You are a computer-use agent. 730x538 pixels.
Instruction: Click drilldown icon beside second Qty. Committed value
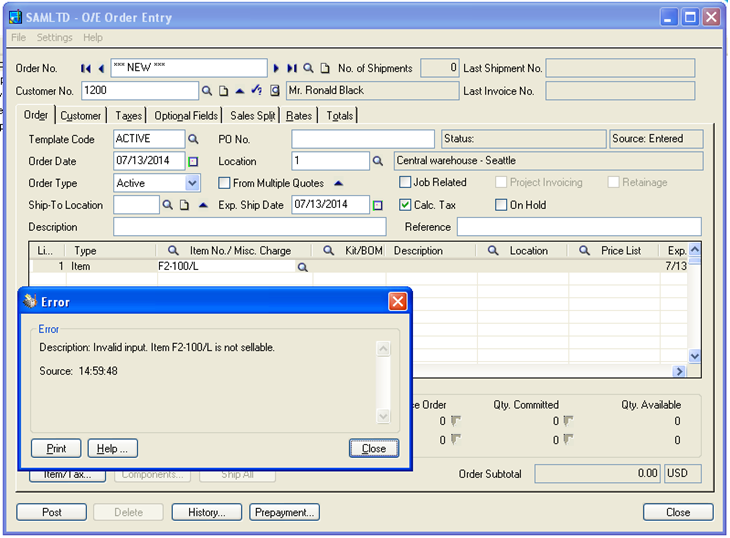coord(568,439)
